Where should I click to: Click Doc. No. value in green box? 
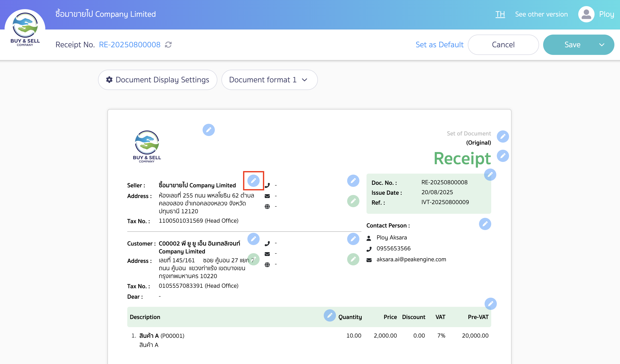[x=444, y=182]
